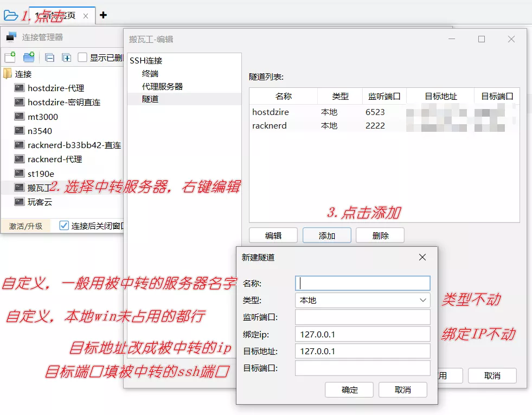Click the 连接管理器 monitor icon
This screenshot has height=415, width=532.
point(11,37)
